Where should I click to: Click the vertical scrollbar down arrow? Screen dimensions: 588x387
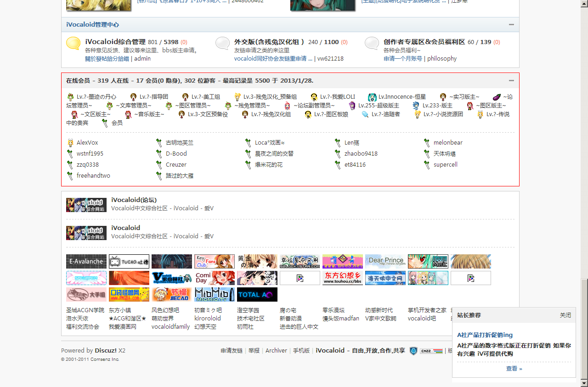[584, 383]
